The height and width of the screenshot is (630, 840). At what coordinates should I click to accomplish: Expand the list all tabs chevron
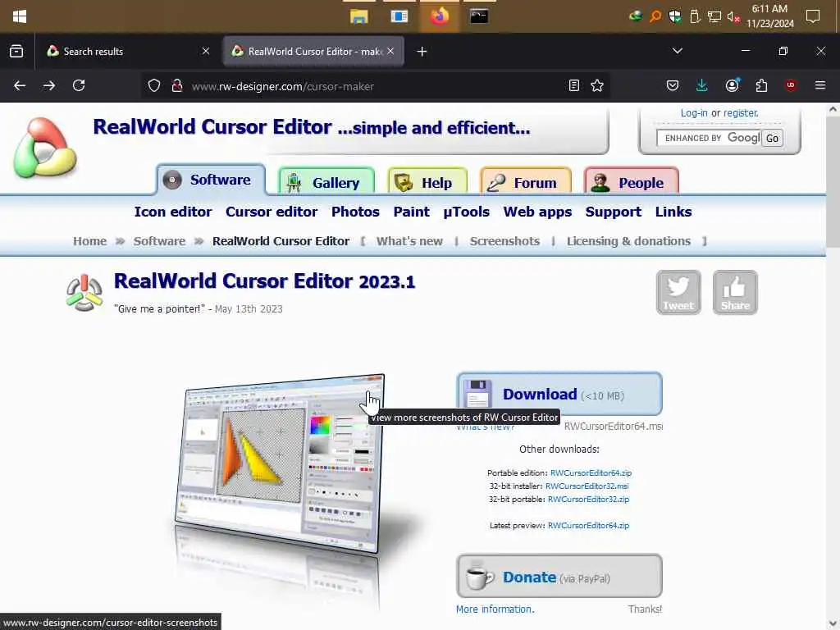[677, 51]
